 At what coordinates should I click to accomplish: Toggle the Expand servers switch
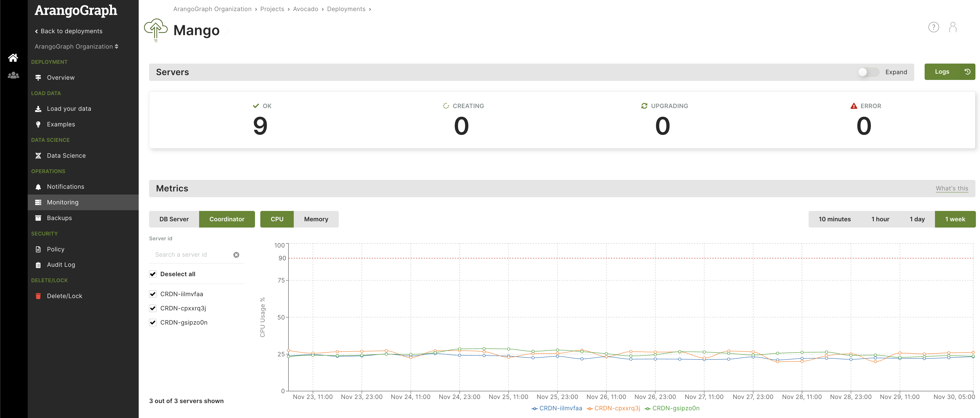(x=868, y=72)
